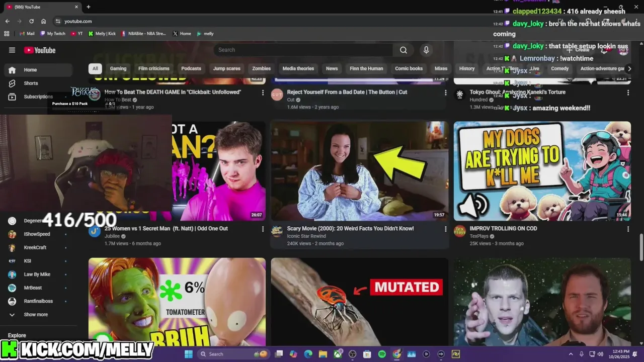
Task: Start voice search with the microphone icon
Action: click(426, 50)
